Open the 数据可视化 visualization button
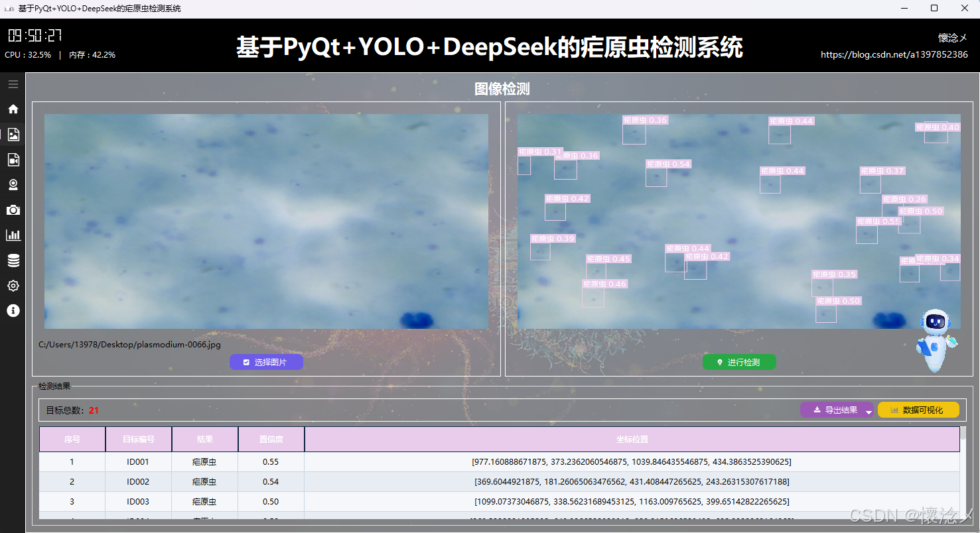The width and height of the screenshot is (980, 533). click(918, 410)
